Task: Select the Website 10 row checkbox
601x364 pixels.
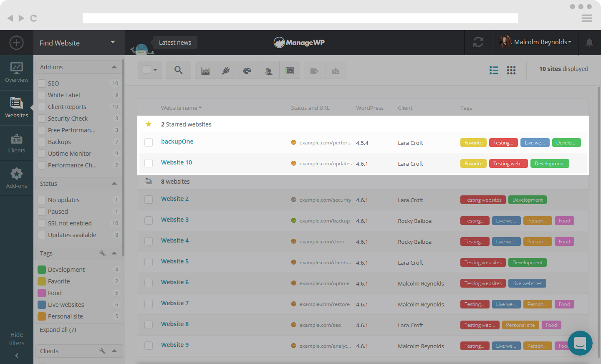Action: (149, 163)
